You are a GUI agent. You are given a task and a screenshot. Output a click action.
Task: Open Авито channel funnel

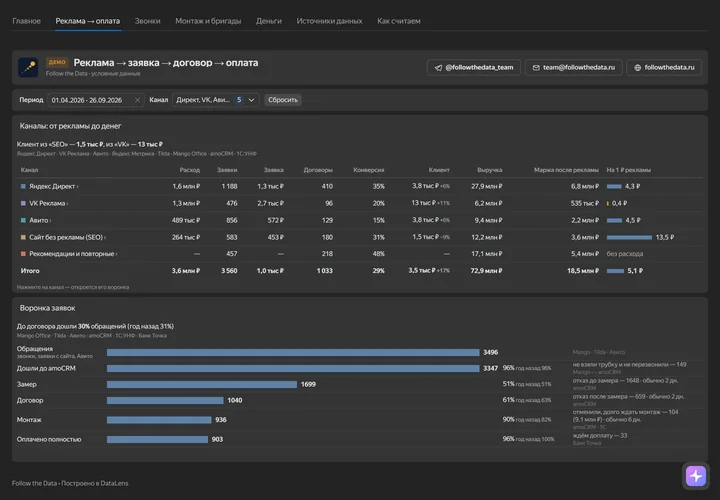tap(40, 220)
